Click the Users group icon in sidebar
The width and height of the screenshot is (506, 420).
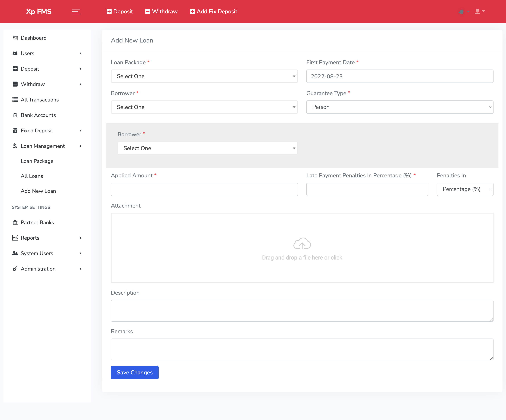[15, 53]
